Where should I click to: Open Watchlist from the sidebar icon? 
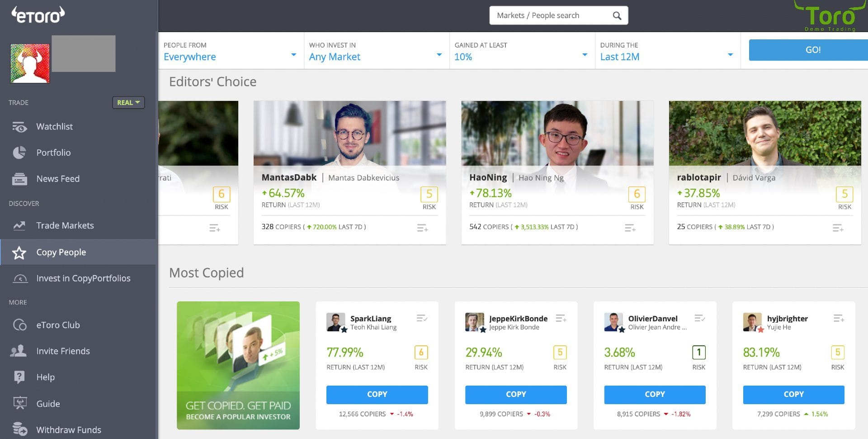[x=19, y=127]
